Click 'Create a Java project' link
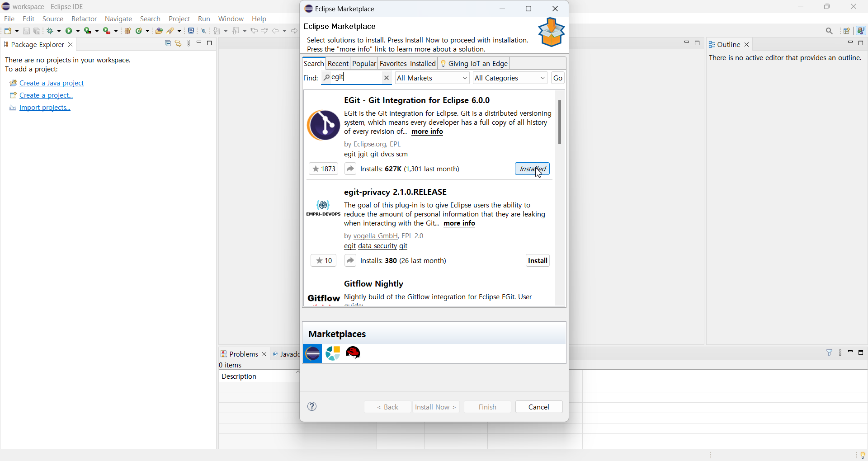The width and height of the screenshot is (868, 461). coord(52,83)
